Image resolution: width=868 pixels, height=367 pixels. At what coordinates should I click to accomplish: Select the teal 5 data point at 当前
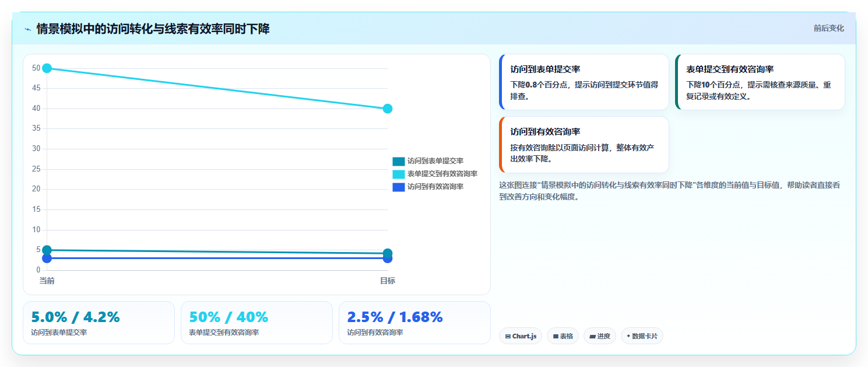tap(47, 250)
